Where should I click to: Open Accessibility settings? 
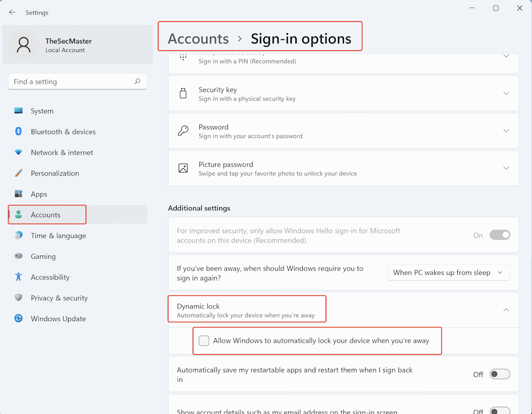point(78,277)
